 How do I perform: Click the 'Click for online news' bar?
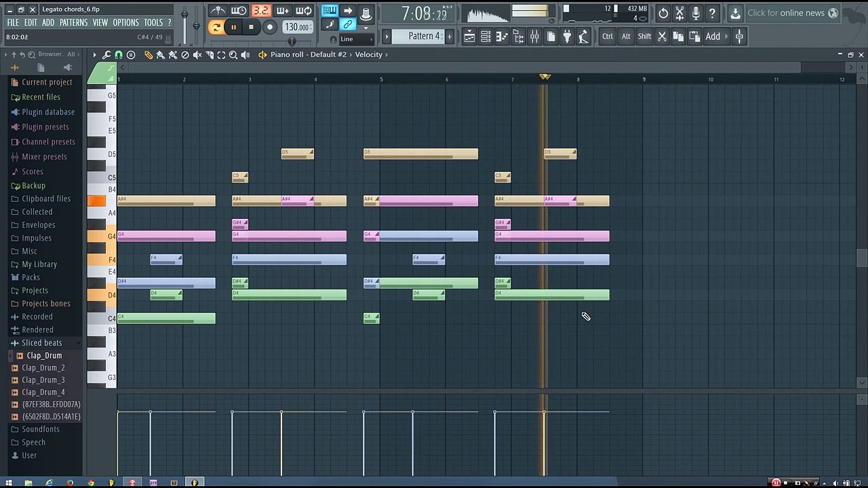(793, 13)
